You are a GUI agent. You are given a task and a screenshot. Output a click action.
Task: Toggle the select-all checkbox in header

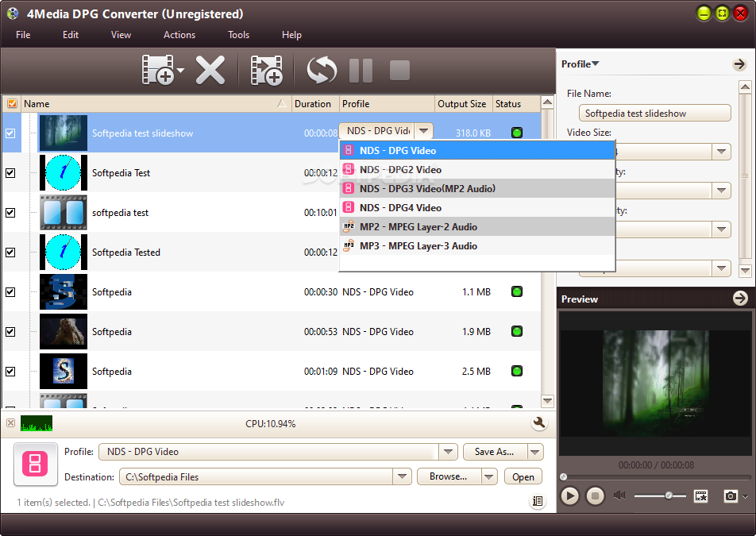click(12, 104)
